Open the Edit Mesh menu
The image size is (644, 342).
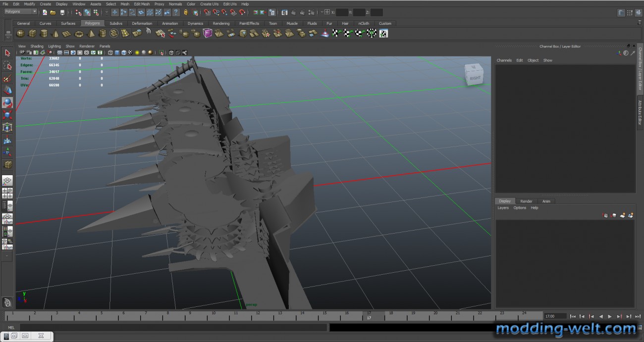tap(142, 4)
